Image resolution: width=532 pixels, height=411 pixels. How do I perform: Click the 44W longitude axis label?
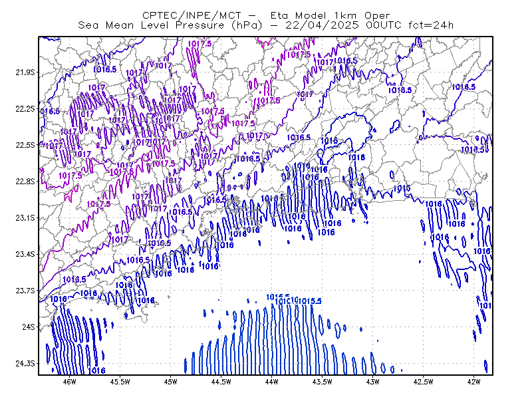[x=271, y=382]
